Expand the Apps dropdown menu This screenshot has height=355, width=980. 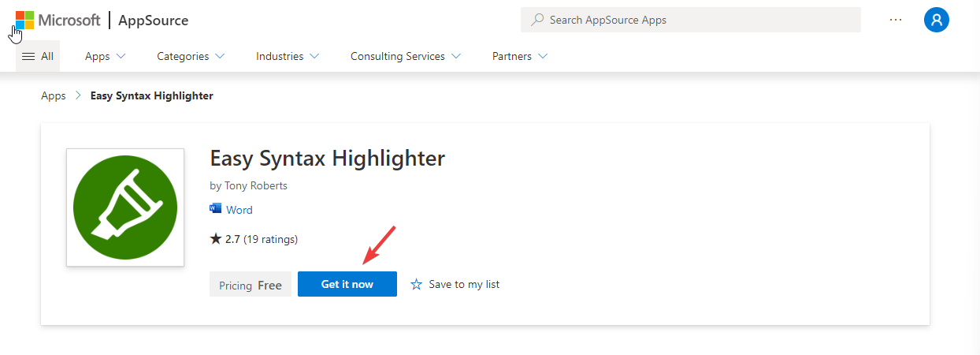click(105, 56)
